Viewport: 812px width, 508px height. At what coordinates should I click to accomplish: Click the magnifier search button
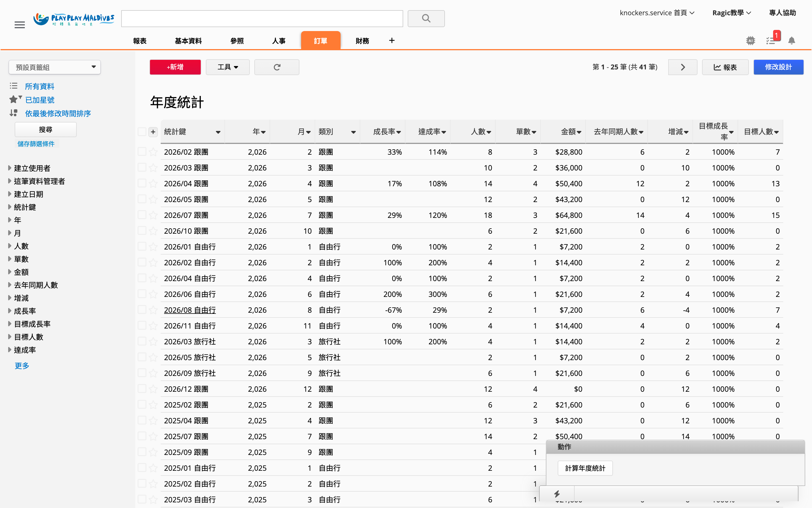(426, 18)
